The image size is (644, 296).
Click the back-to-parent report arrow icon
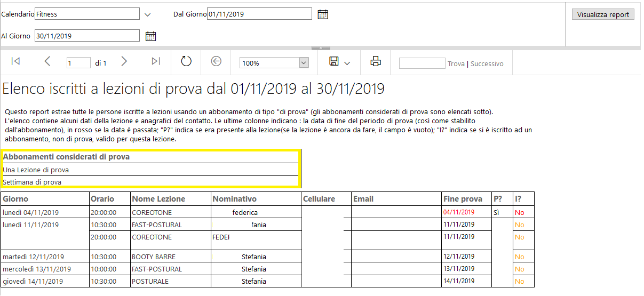[216, 61]
